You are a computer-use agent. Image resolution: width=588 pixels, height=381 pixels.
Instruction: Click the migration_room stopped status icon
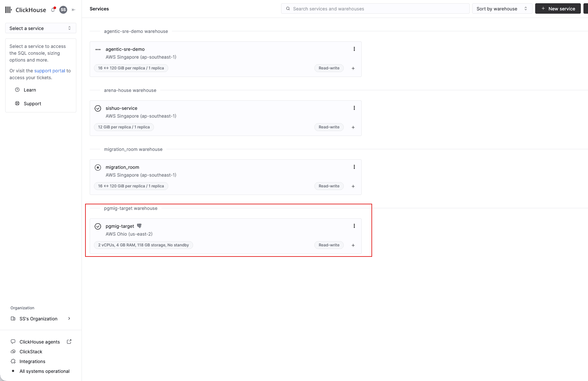[x=98, y=168]
